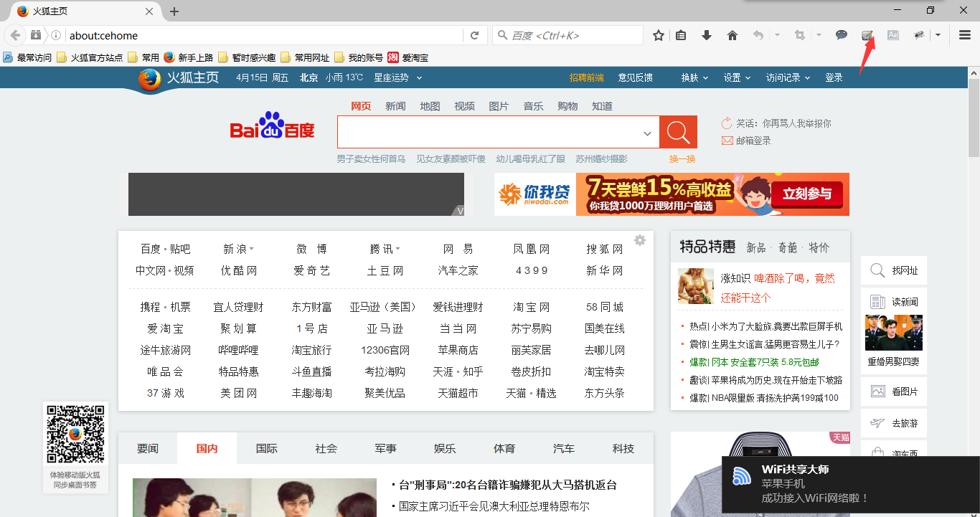Open the Baidu search box suggestion arrow
Viewport: 980px width, 517px height.
point(647,133)
